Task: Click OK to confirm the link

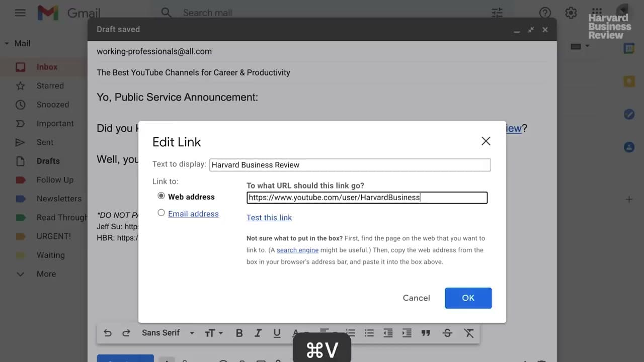Action: (x=468, y=298)
